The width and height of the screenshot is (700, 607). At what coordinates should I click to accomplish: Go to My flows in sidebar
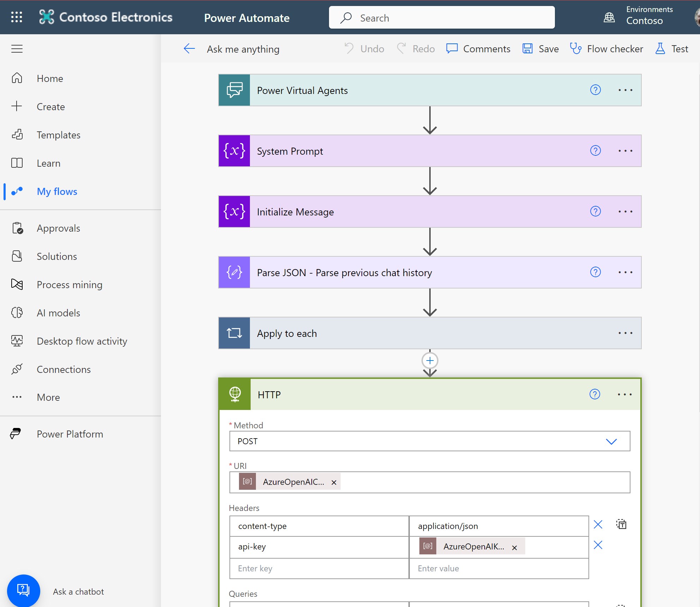[x=57, y=191]
